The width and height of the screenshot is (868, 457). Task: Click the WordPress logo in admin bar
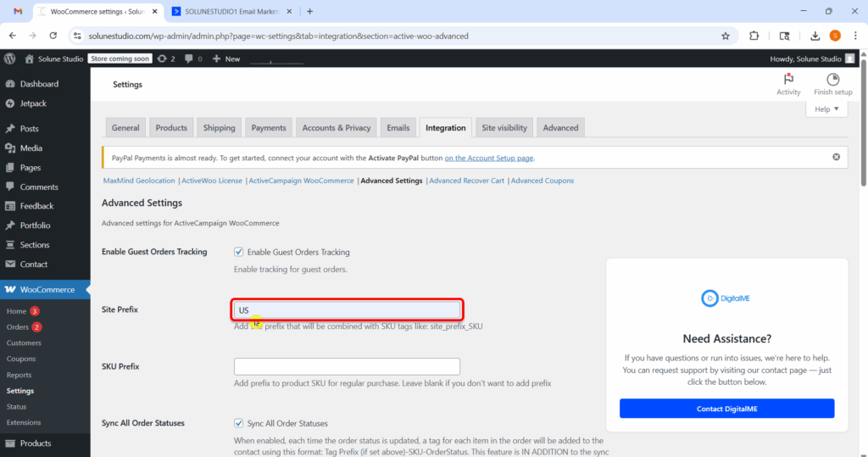[x=9, y=59]
